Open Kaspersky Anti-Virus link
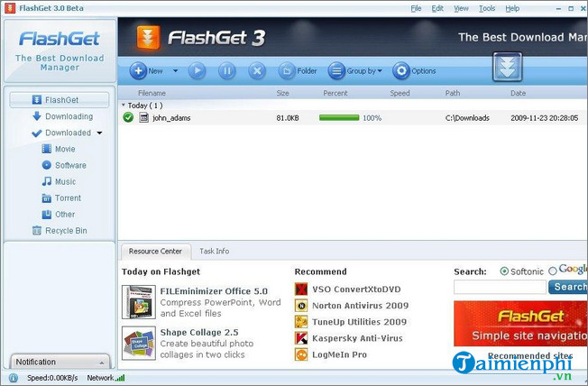This screenshot has width=588, height=386. coord(357,338)
